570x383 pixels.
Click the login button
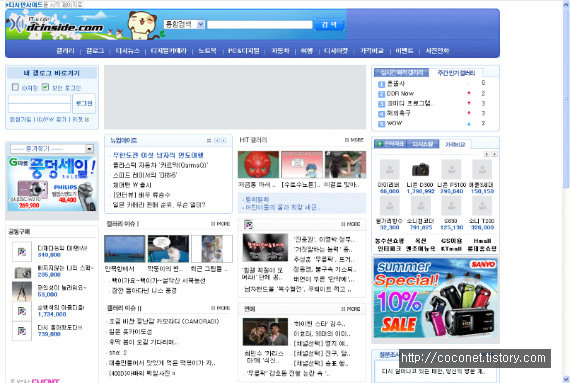(84, 104)
